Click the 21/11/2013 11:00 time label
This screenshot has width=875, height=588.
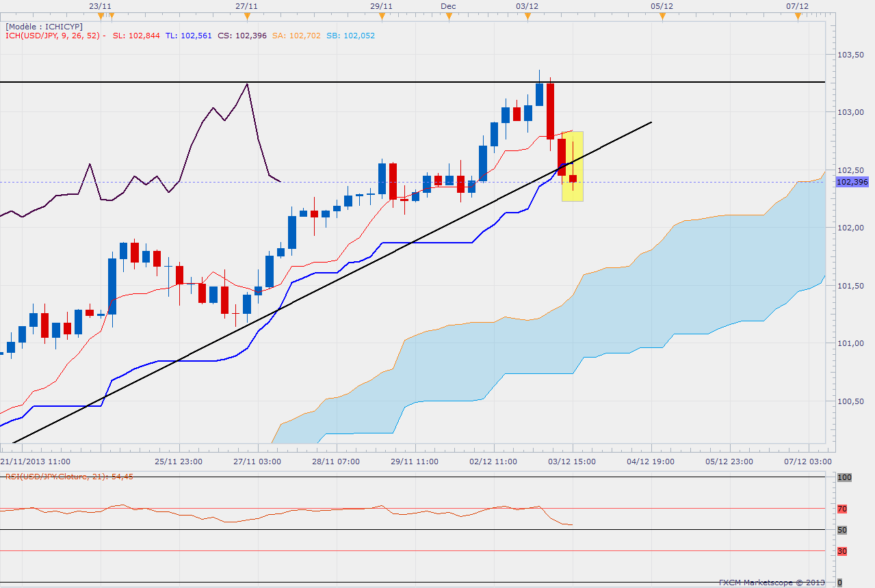pyautogui.click(x=36, y=462)
